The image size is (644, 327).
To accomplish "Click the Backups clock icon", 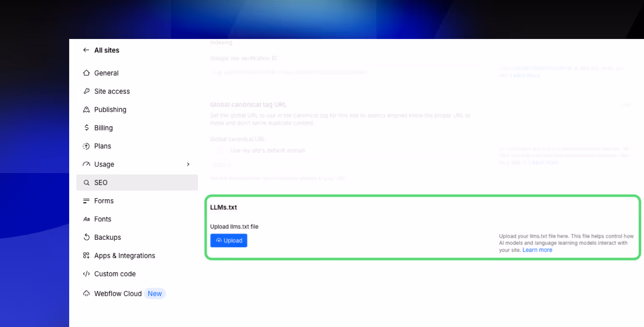I will click(x=86, y=237).
